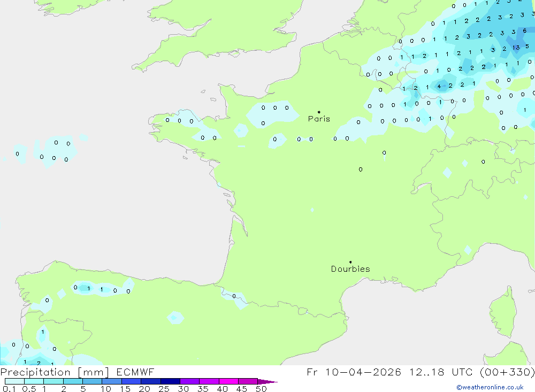The width and height of the screenshot is (535, 392).
Task: Click the Precipitation [mm] ECMWF title
Action: coord(78,372)
